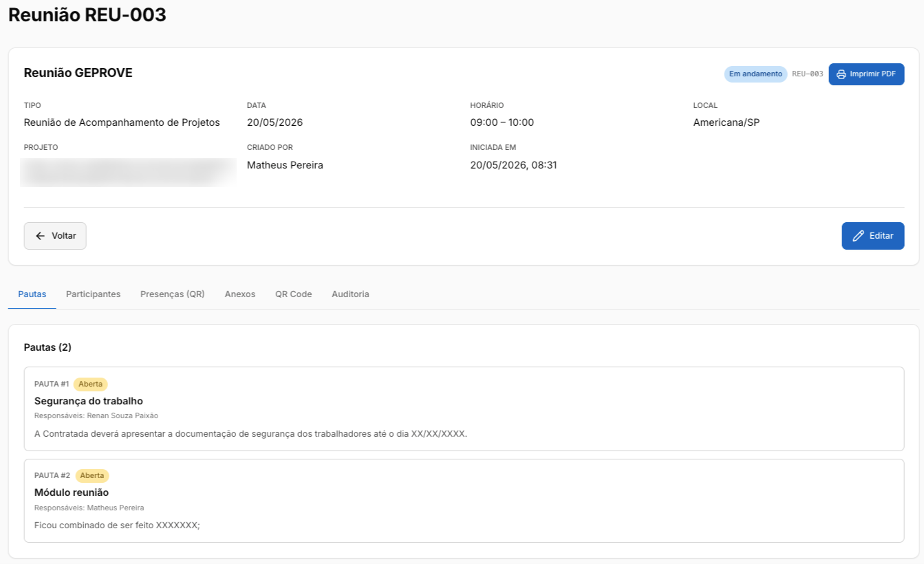Click the time range 09:00 – 10:00
This screenshot has height=564, width=924.
tap(502, 123)
